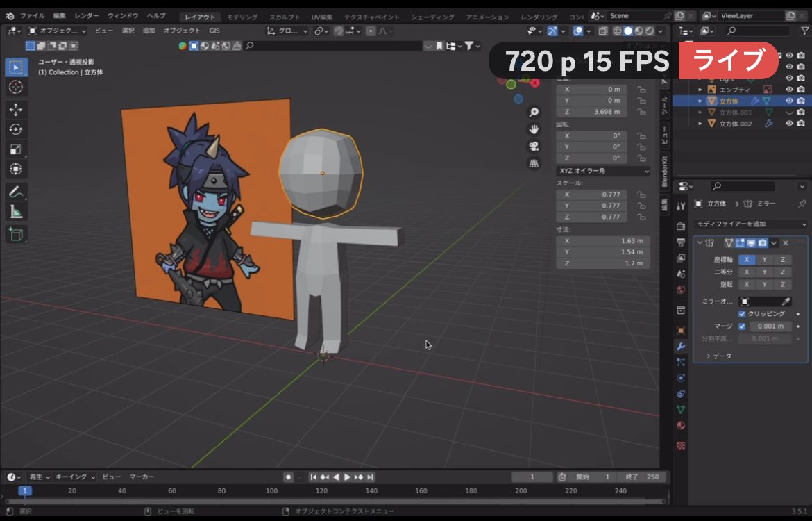This screenshot has width=812, height=521.
Task: Select the Annotate pencil tool
Action: click(x=15, y=192)
